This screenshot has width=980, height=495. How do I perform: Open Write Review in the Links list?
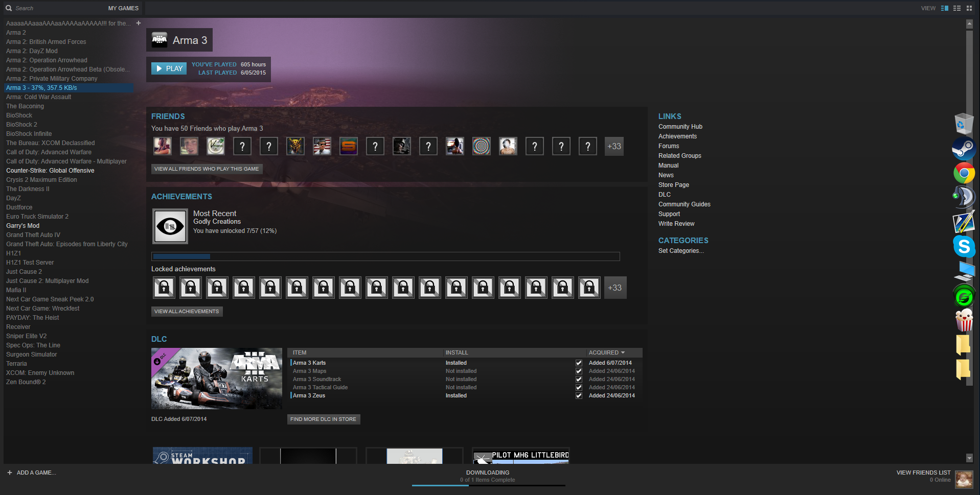[676, 224]
